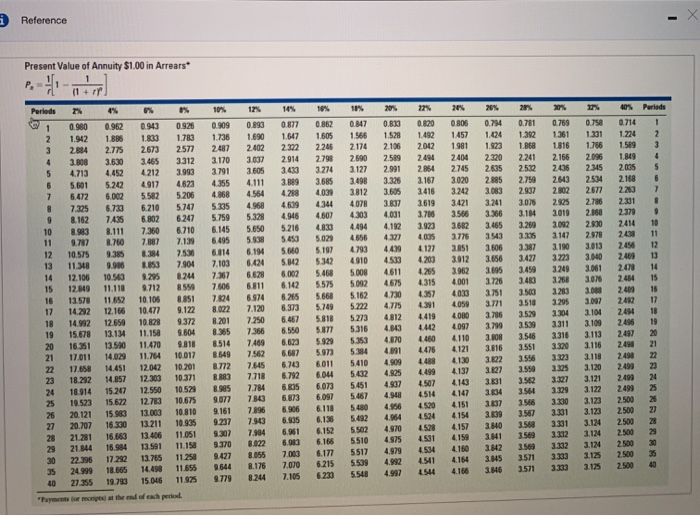The image size is (700, 516).
Task: Select the 24% column header
Action: tap(458, 108)
